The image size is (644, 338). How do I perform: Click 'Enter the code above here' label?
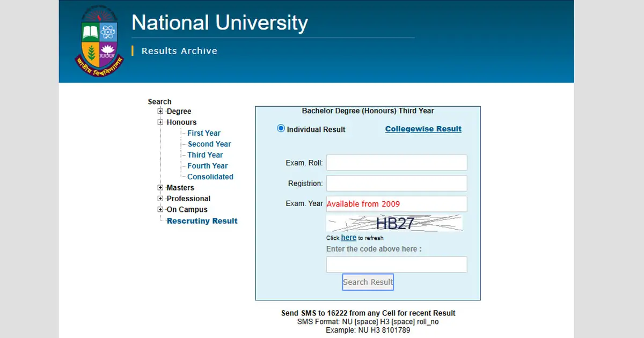click(374, 249)
